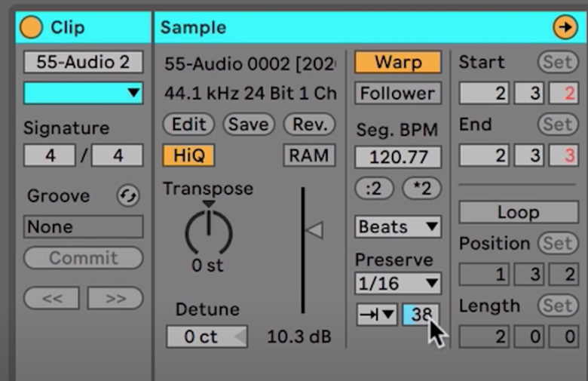Click the Clip box title

(x=68, y=27)
